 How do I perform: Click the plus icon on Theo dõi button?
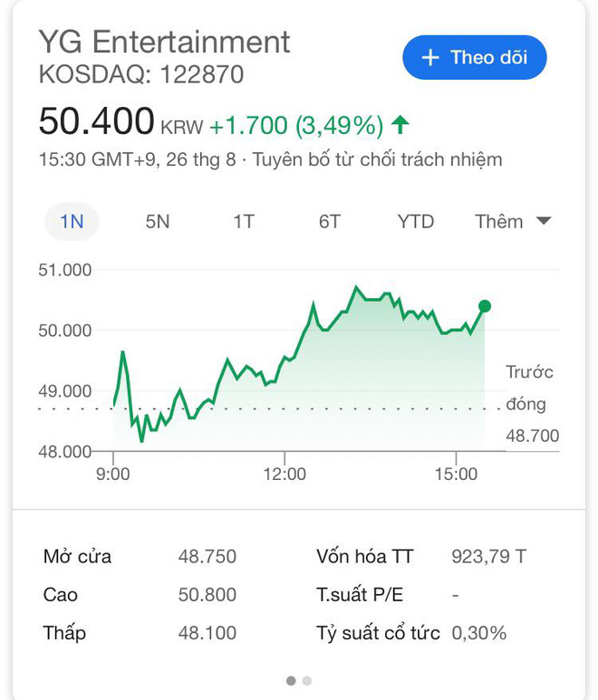[430, 58]
